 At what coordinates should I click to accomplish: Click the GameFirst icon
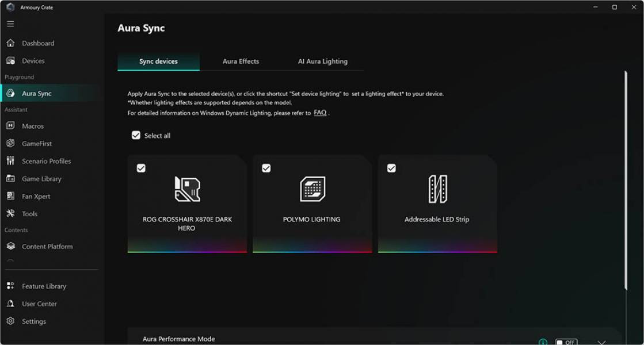[11, 143]
